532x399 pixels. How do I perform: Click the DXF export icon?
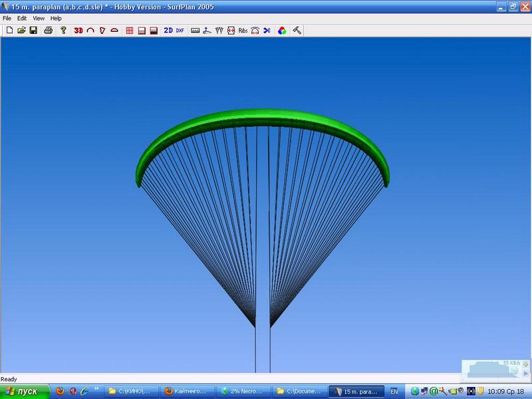pos(180,31)
